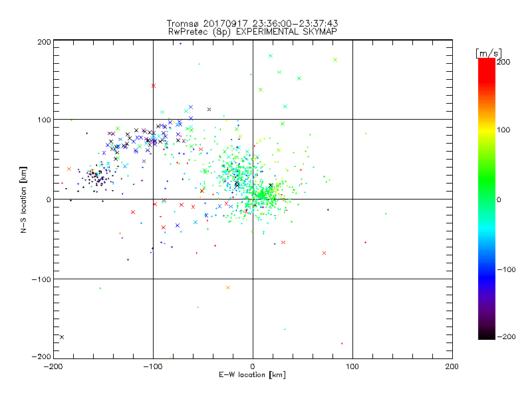Click the y-axis tick label '200'

click(x=44, y=42)
